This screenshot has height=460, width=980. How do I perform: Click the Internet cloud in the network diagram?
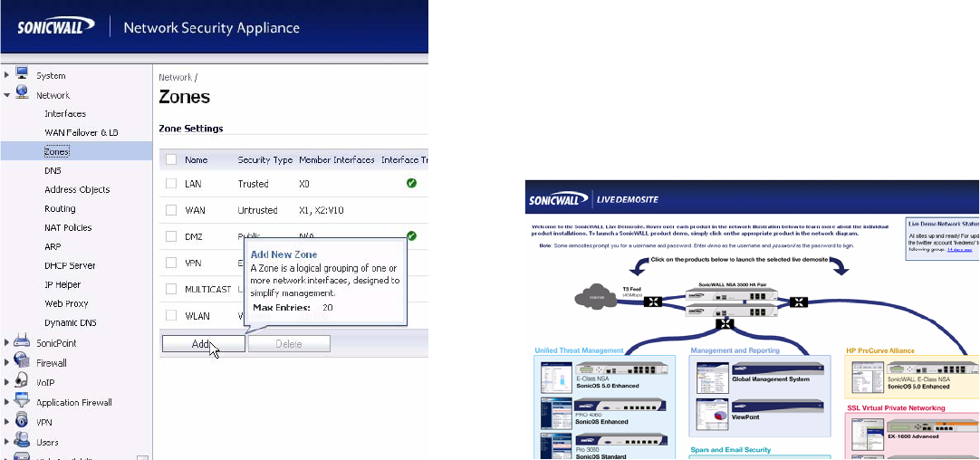click(596, 296)
